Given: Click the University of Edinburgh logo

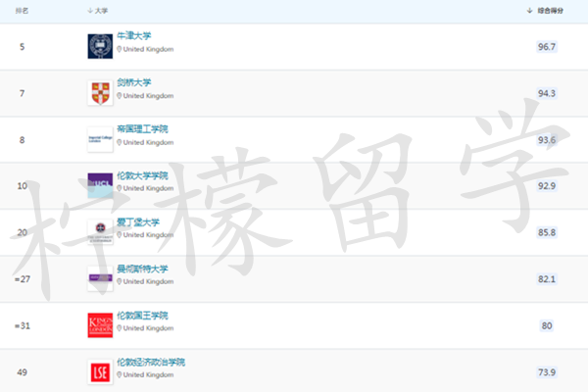Looking at the screenshot, I should coord(100,232).
